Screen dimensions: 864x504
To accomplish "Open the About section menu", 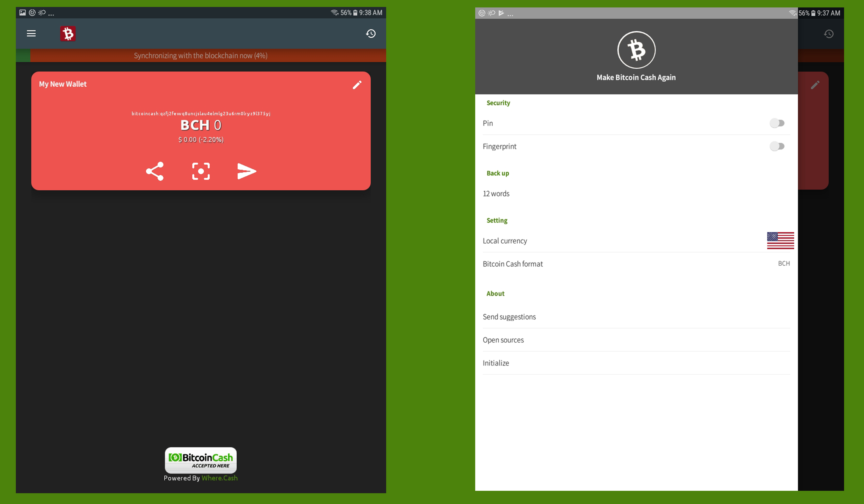I will 495,293.
